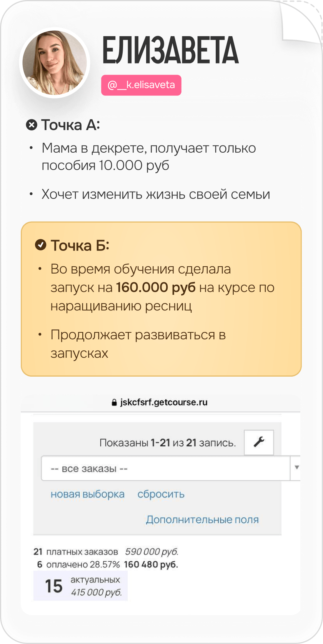The image size is (323, 644).
Task: Click the '160 480 руб.' paid amount
Action: [151, 564]
